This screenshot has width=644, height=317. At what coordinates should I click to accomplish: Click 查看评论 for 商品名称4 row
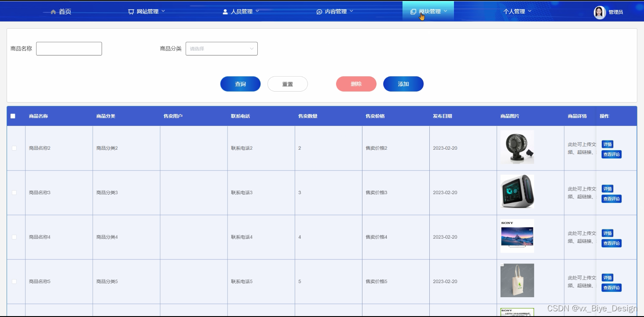tap(611, 243)
